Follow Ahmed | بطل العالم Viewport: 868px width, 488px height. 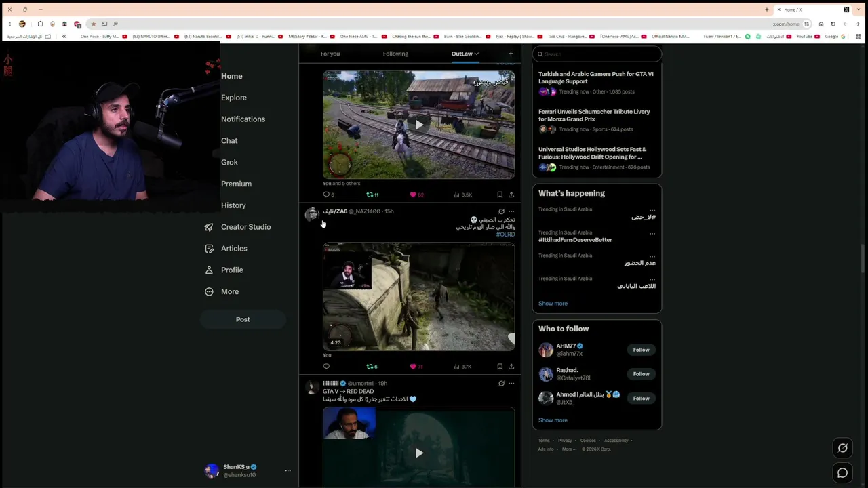[x=641, y=399]
